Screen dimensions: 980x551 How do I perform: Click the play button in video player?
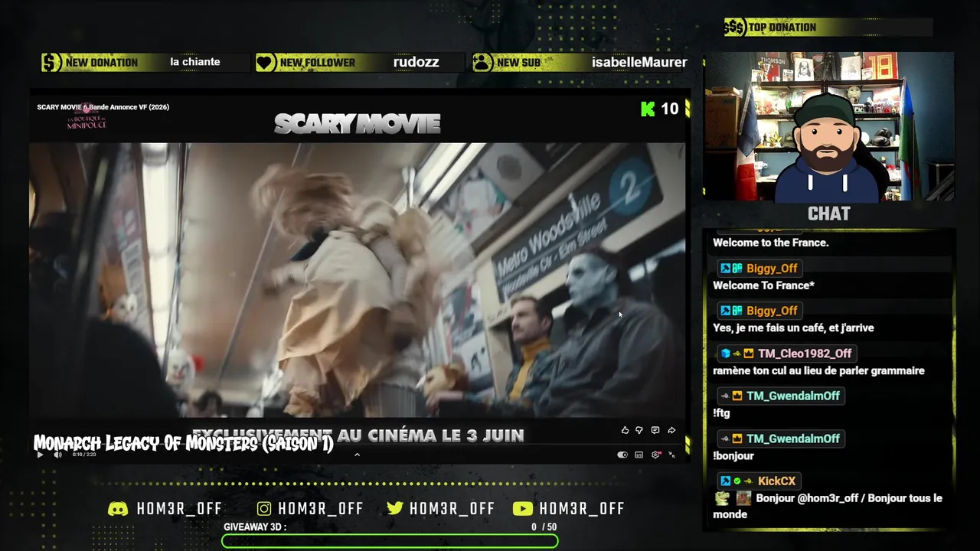[x=41, y=455]
